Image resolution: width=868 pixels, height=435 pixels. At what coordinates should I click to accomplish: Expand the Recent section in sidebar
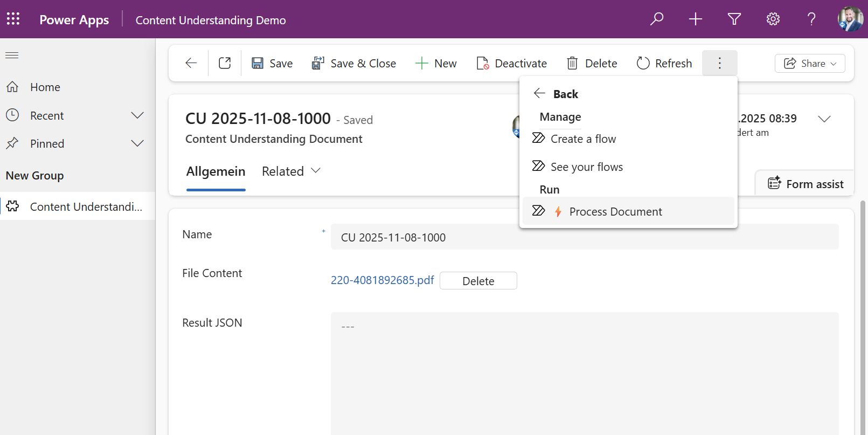[x=137, y=115]
